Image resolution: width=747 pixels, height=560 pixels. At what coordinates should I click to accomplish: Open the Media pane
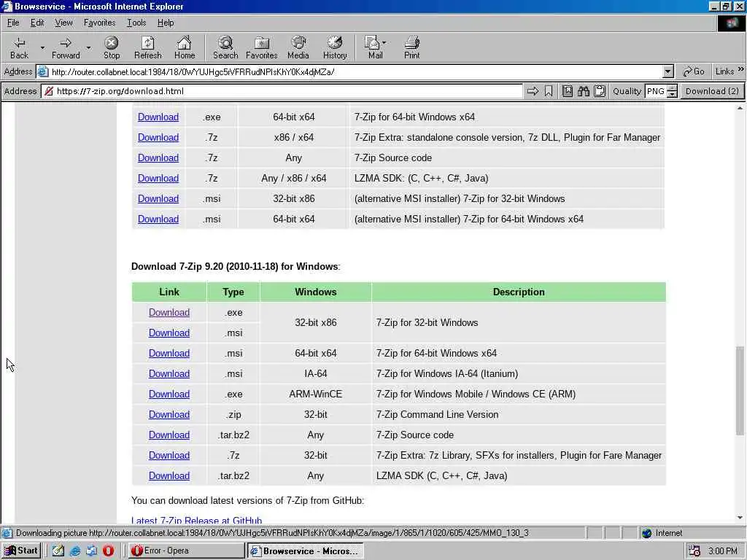(x=298, y=47)
